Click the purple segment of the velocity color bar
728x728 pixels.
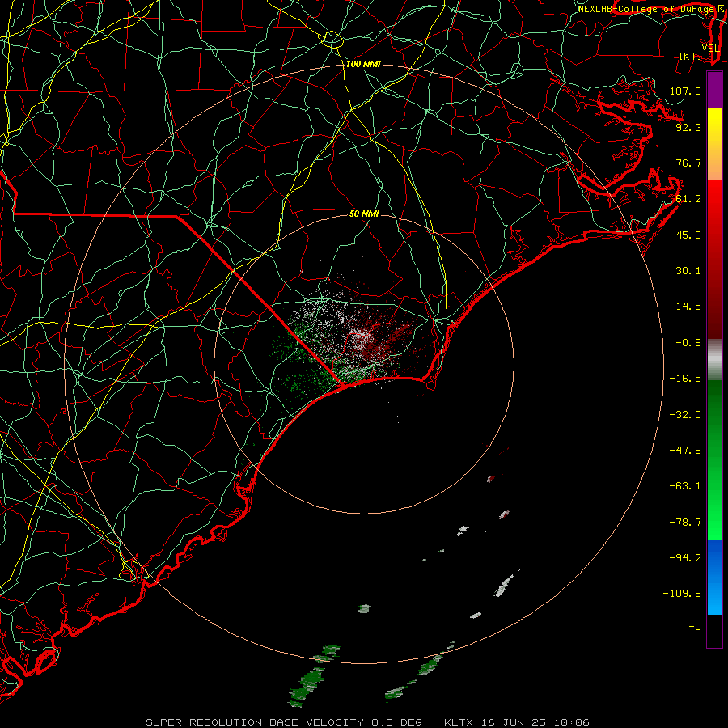click(x=714, y=90)
